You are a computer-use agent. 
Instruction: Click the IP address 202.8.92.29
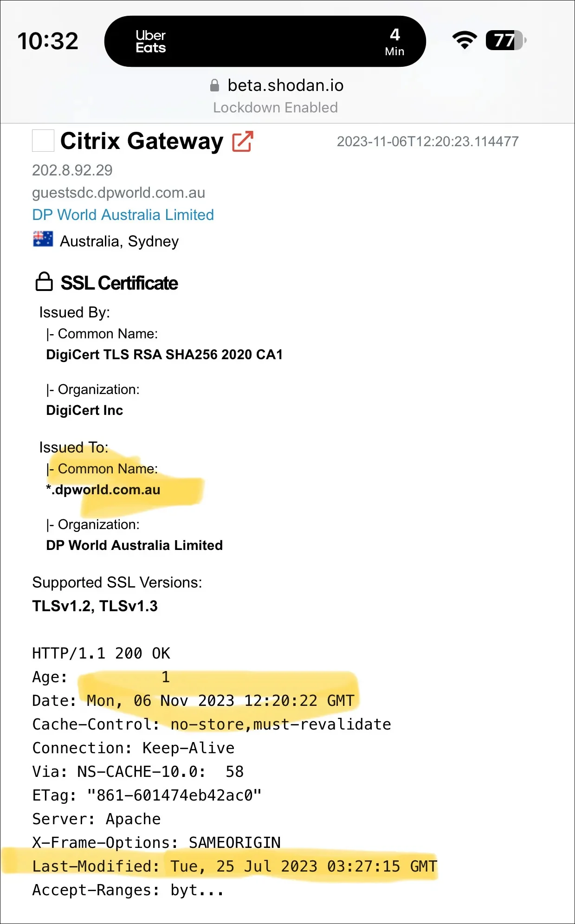coord(72,170)
